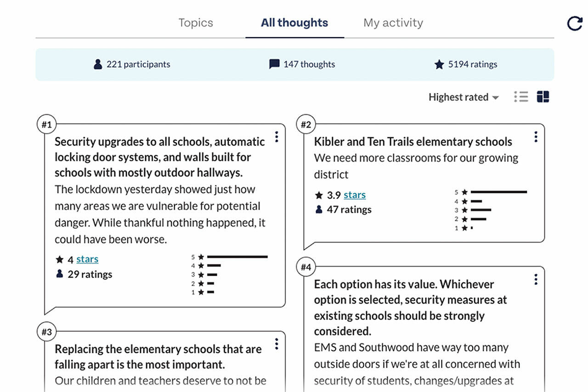Image resolution: width=588 pixels, height=392 pixels.
Task: Click the star icon next to 3.9 stars
Action: [318, 195]
